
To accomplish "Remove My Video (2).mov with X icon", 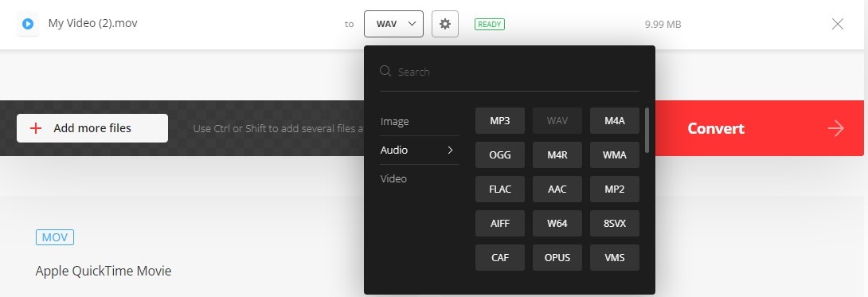I will pos(838,24).
